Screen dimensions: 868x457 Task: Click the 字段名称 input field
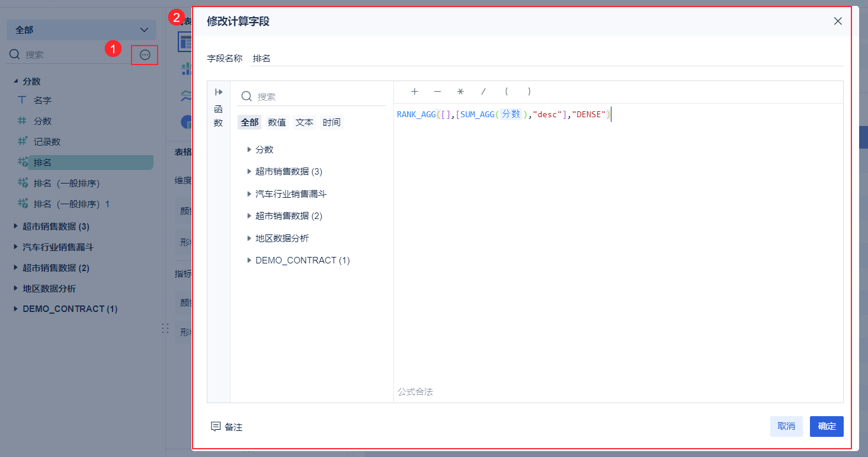tap(546, 58)
